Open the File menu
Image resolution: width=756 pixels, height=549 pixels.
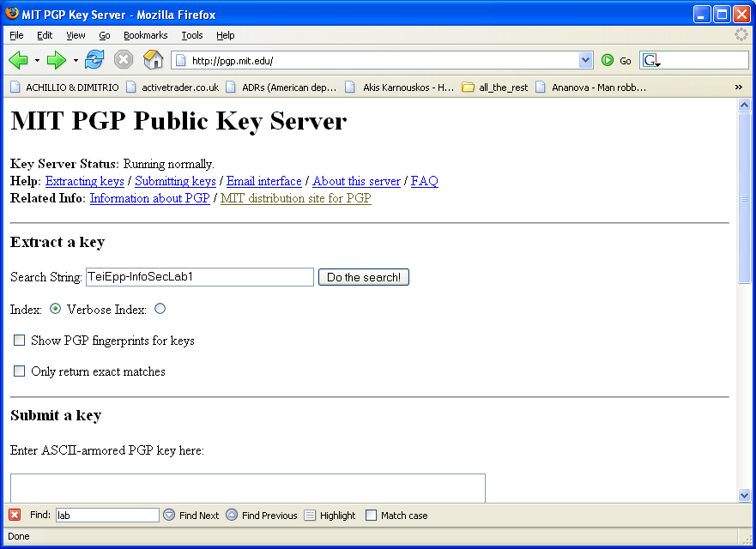16,35
